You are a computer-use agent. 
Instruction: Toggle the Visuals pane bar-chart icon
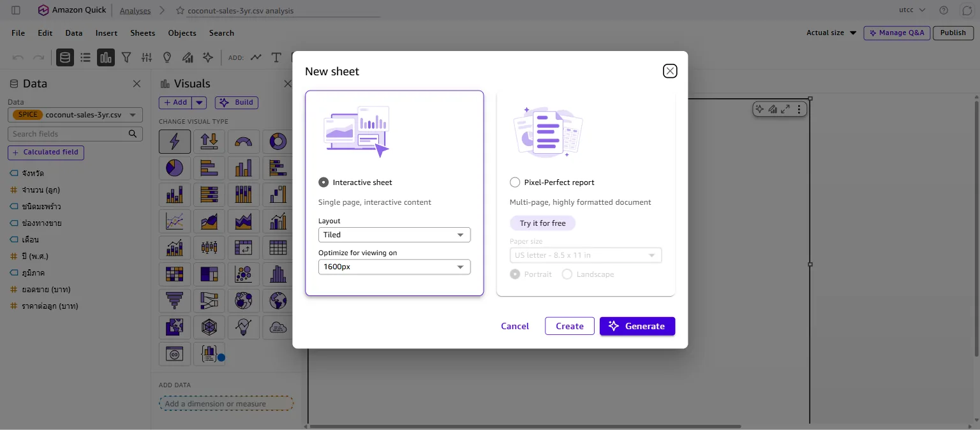(x=106, y=57)
